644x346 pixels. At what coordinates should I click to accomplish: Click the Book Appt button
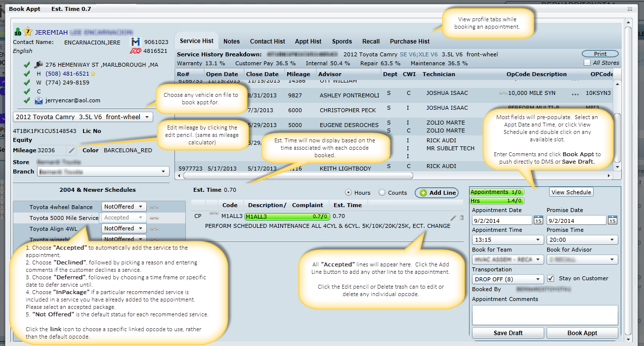[582, 333]
